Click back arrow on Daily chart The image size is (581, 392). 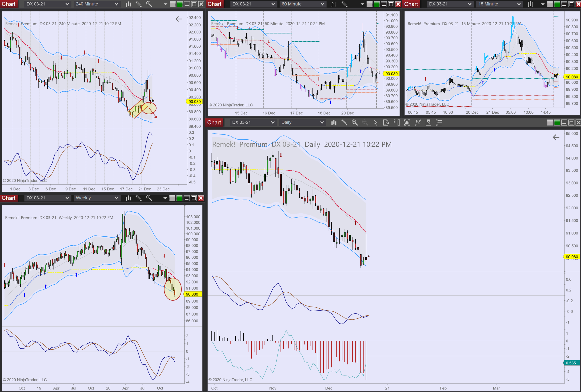556,137
